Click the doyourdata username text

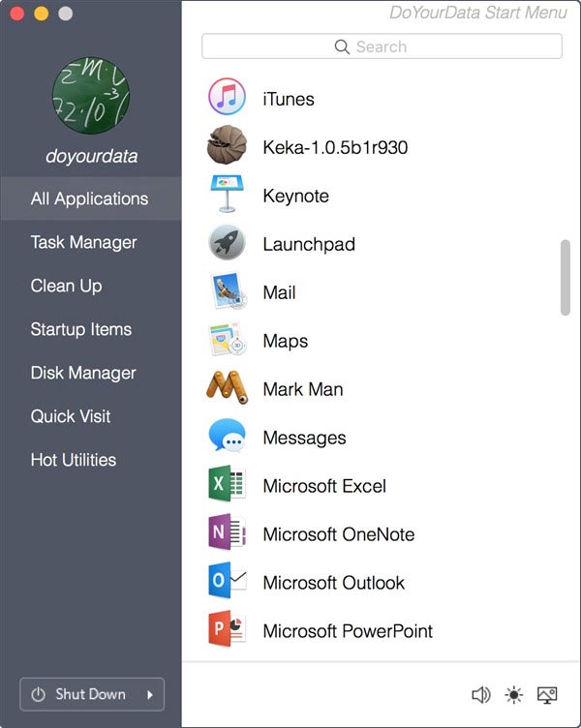91,156
